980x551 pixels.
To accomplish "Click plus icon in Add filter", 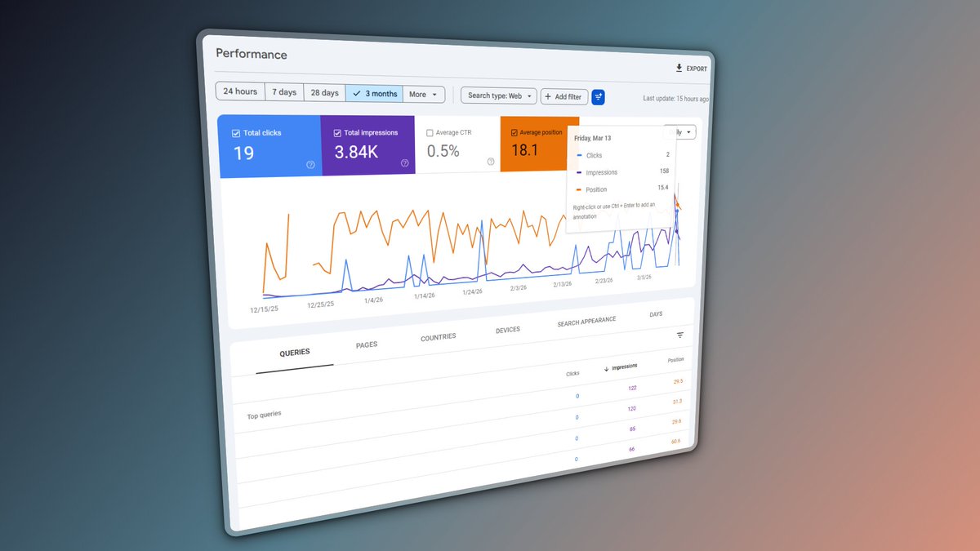I will pyautogui.click(x=548, y=96).
